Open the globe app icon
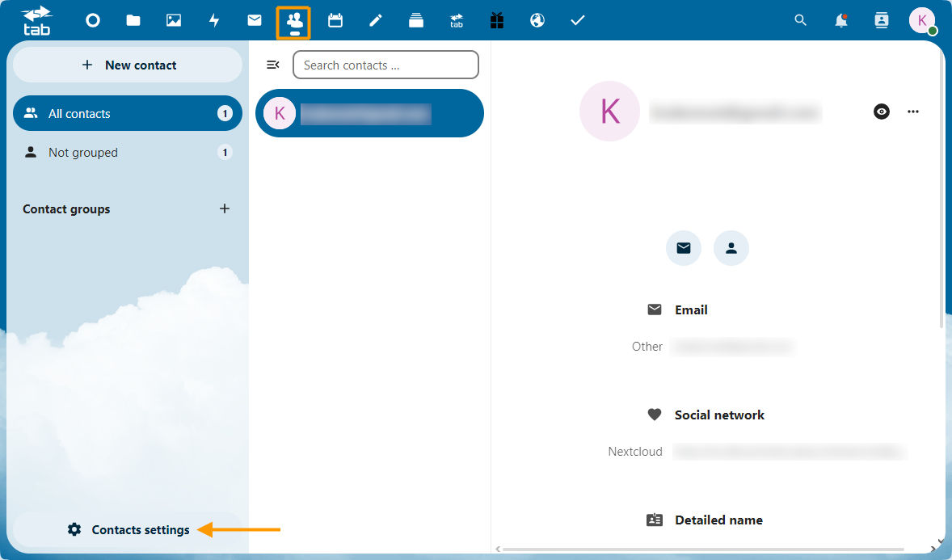Image resolution: width=952 pixels, height=560 pixels. coord(537,21)
